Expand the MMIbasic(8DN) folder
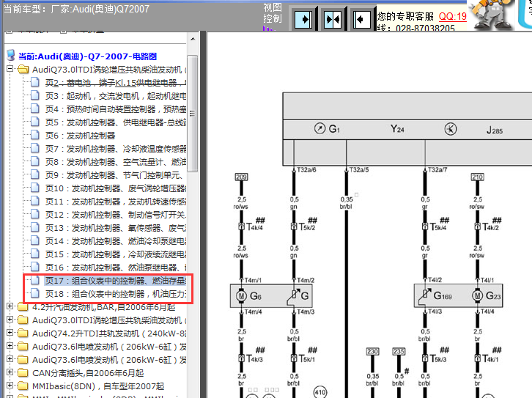 click(x=10, y=386)
